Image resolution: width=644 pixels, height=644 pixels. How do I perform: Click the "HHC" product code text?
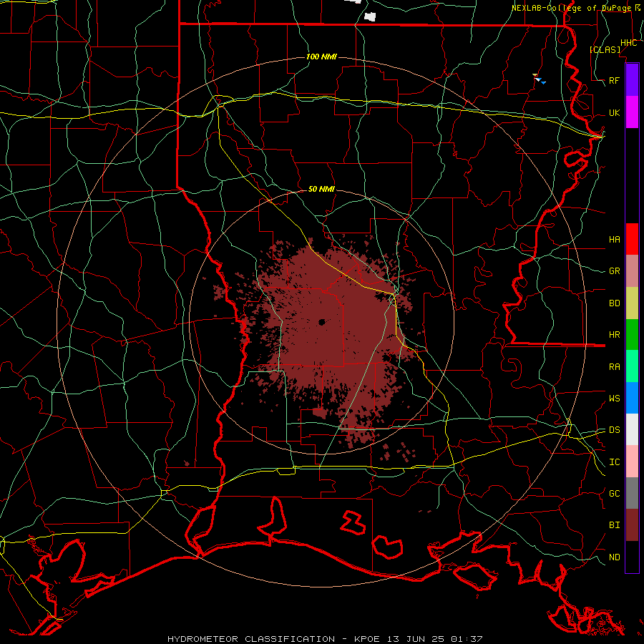click(x=628, y=43)
